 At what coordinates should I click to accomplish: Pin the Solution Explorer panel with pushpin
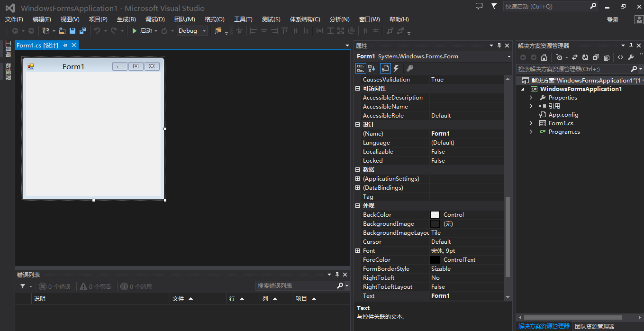pyautogui.click(x=631, y=46)
